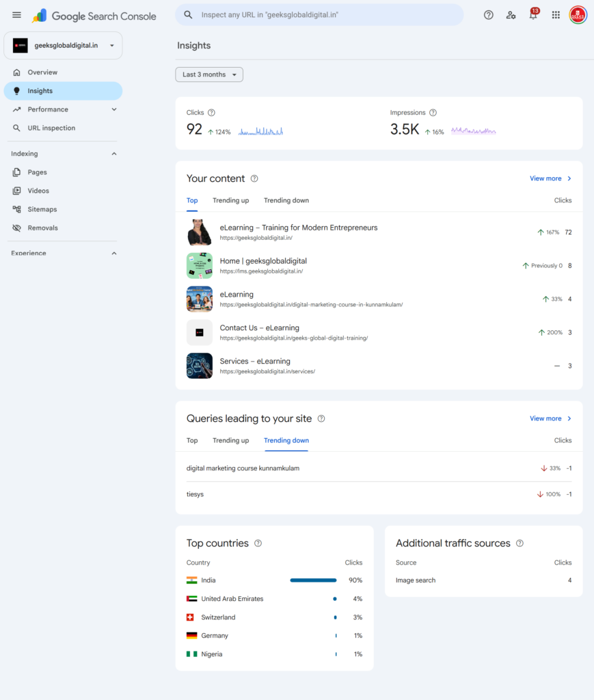This screenshot has height=700, width=594.
Task: Click the Nigeria country row
Action: pyautogui.click(x=275, y=654)
